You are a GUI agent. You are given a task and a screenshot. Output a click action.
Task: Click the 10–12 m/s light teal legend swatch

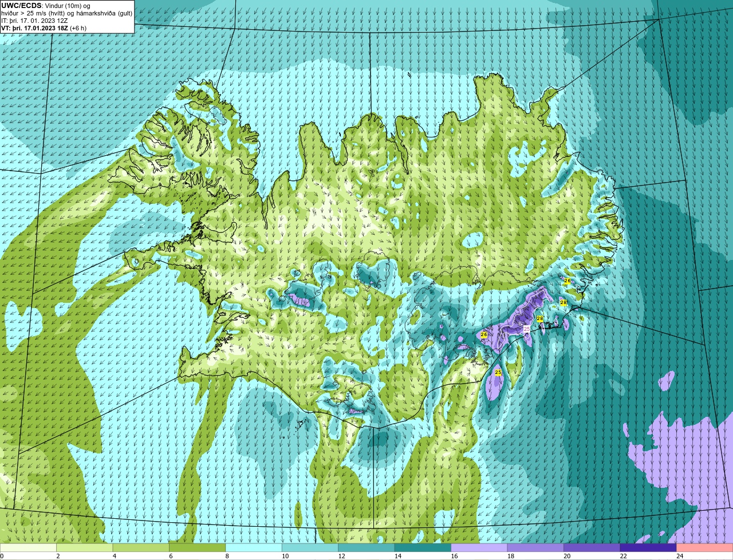[310, 547]
